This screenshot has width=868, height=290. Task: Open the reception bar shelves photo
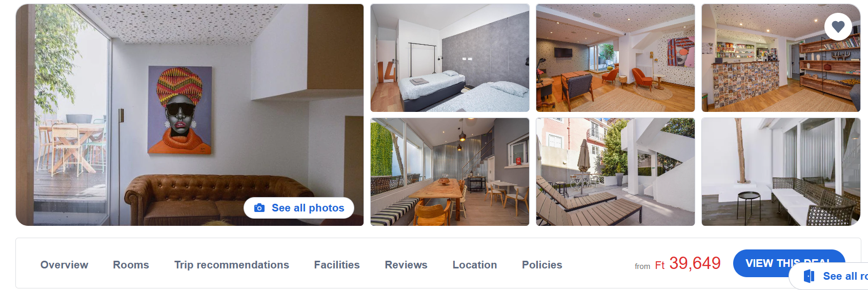tap(781, 58)
